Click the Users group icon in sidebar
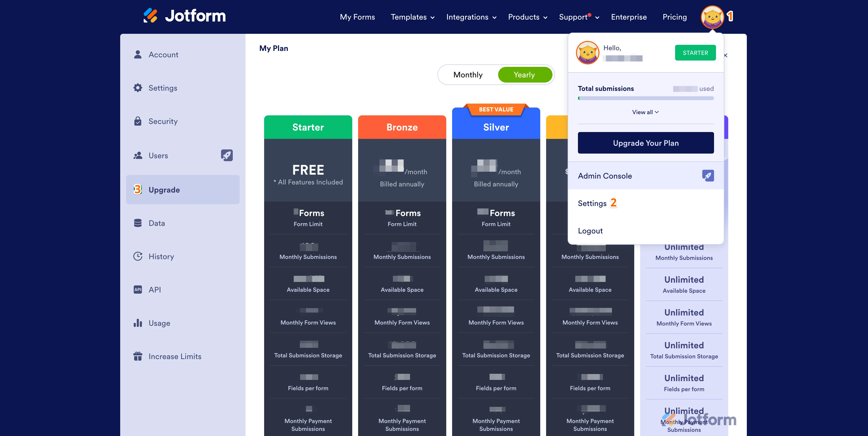Image resolution: width=868 pixels, height=436 pixels. [138, 156]
